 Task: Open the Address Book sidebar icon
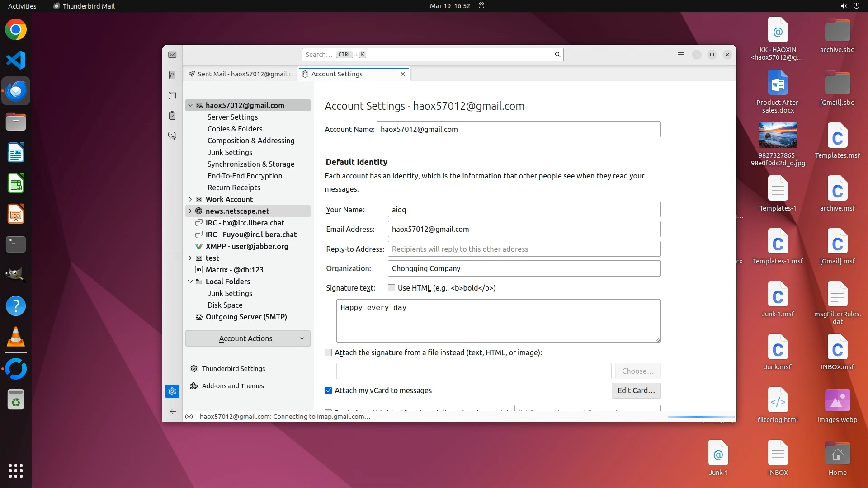tap(172, 75)
